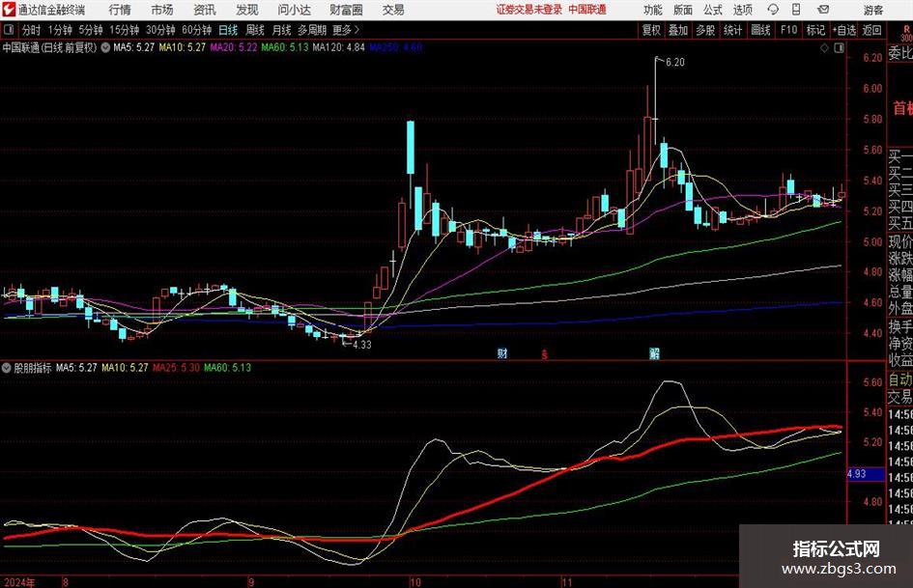The width and height of the screenshot is (913, 588).
Task: Click the 中国联通(日线 前复权) chart title
Action: tap(49, 47)
